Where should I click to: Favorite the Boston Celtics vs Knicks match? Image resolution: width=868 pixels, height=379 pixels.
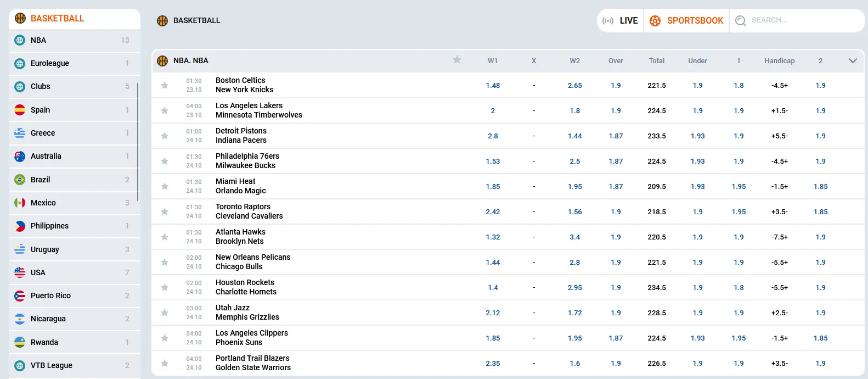click(165, 85)
